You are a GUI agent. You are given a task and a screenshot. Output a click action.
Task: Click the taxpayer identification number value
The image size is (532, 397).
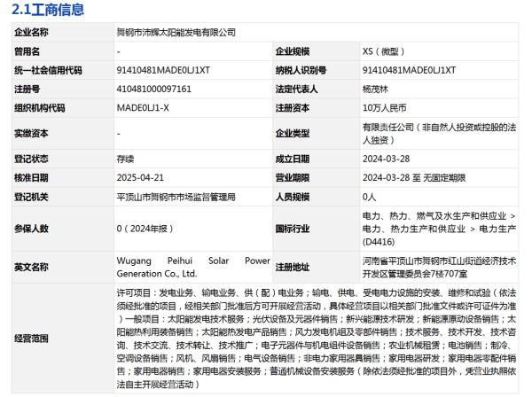click(409, 70)
